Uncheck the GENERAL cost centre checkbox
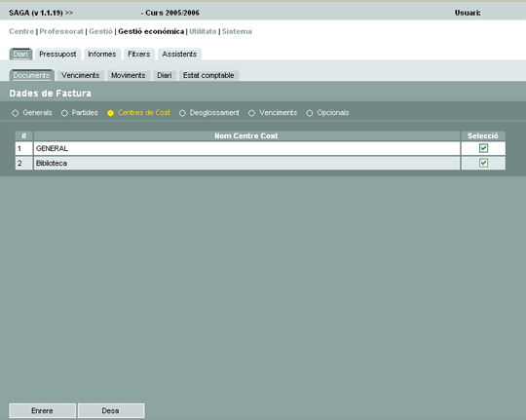The width and height of the screenshot is (526, 420). 483,148
